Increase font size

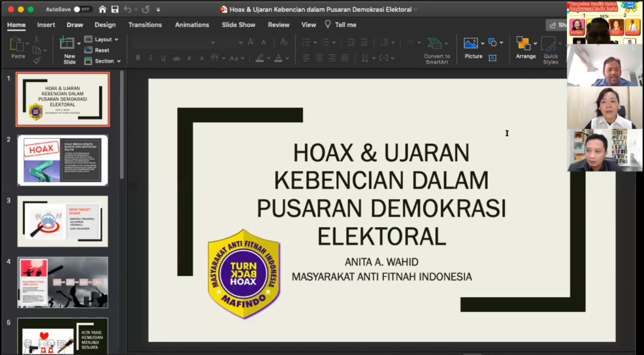[251, 42]
